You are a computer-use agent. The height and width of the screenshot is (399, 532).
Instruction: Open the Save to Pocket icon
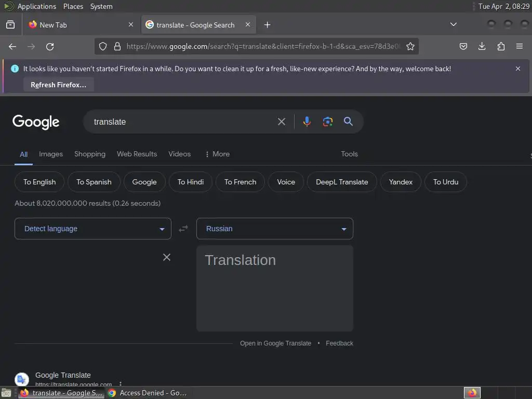(463, 46)
